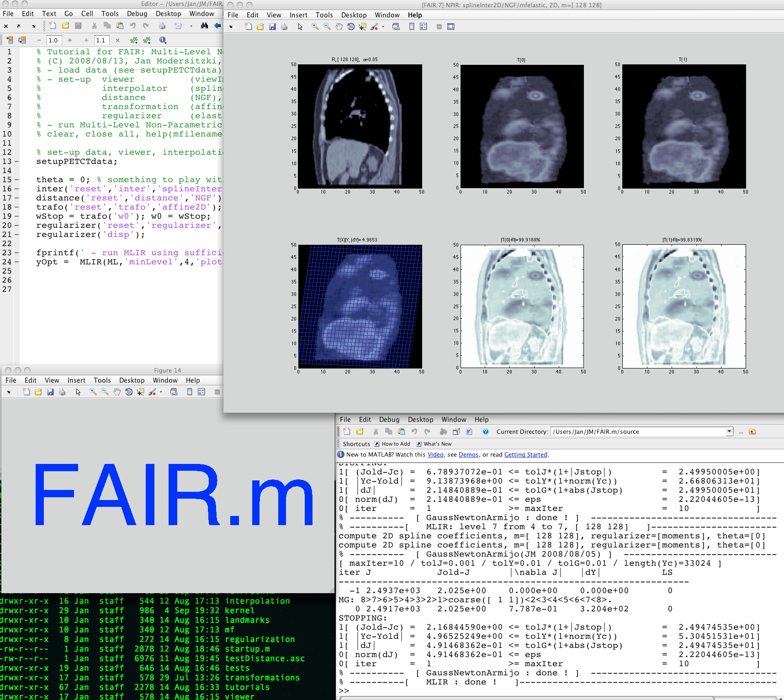Select Pan hand tool in Figure 14 toolbar

click(x=117, y=392)
